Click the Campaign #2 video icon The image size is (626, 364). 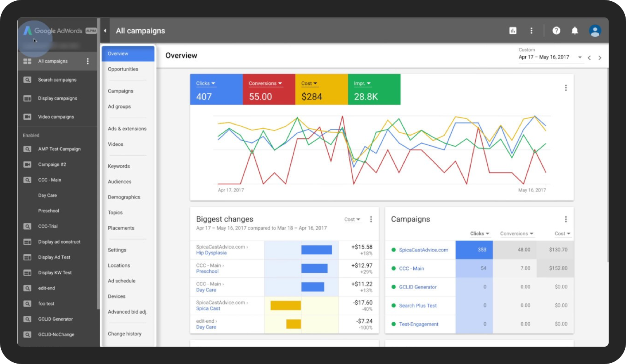coord(27,164)
